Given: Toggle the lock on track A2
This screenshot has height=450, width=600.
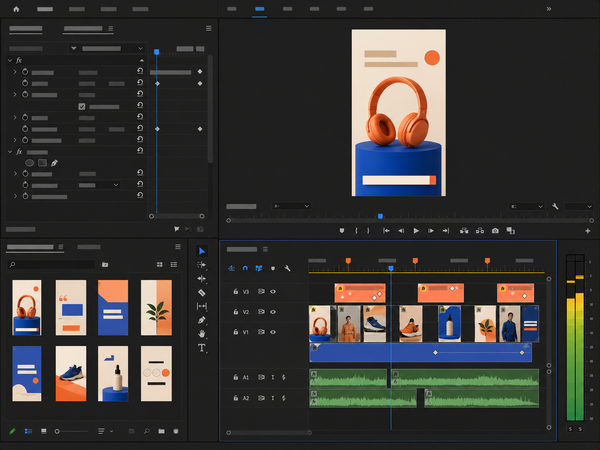Looking at the screenshot, I should 236,398.
